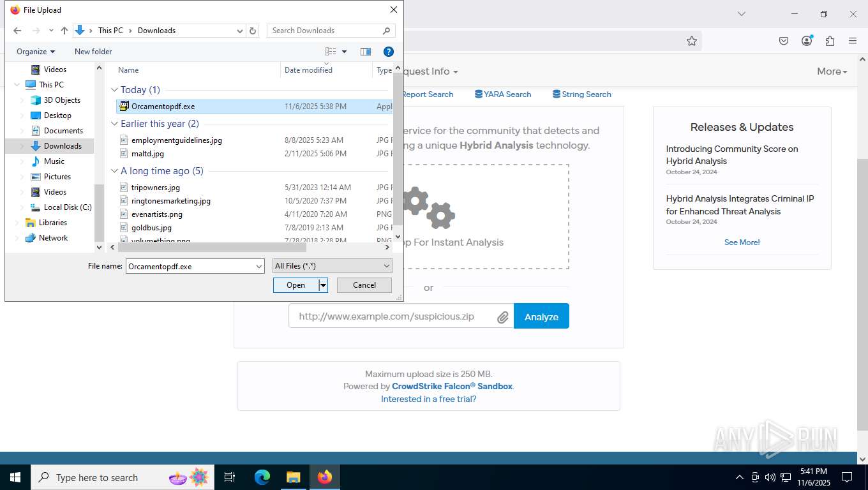Open File Explorer from taskbar
This screenshot has width=868, height=490.
point(293,477)
